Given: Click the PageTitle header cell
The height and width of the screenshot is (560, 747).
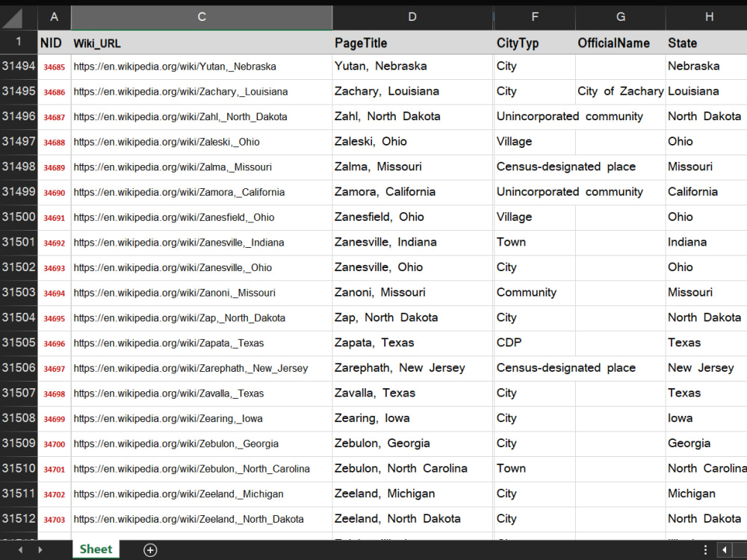Looking at the screenshot, I should [x=412, y=43].
